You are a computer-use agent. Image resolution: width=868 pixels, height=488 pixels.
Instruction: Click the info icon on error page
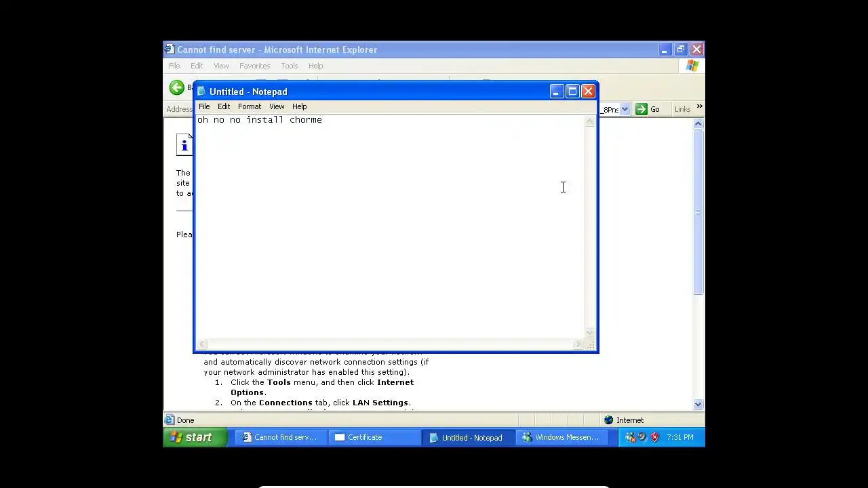pos(184,145)
